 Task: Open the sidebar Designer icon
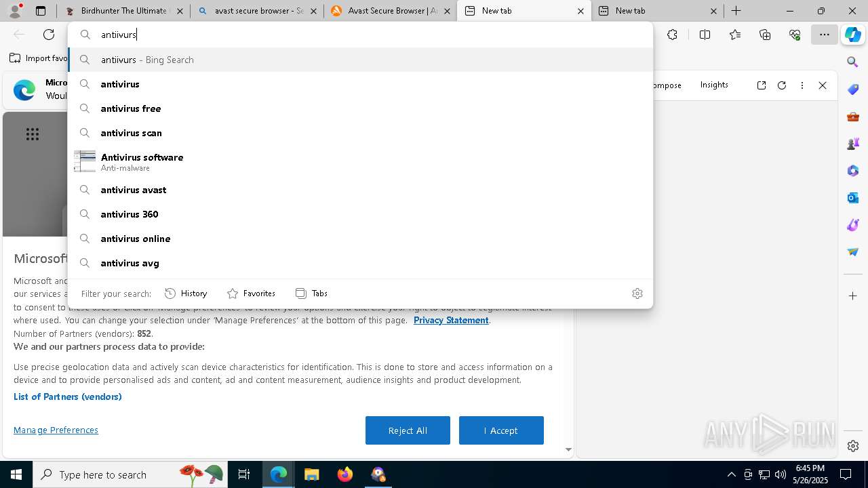[x=853, y=225]
